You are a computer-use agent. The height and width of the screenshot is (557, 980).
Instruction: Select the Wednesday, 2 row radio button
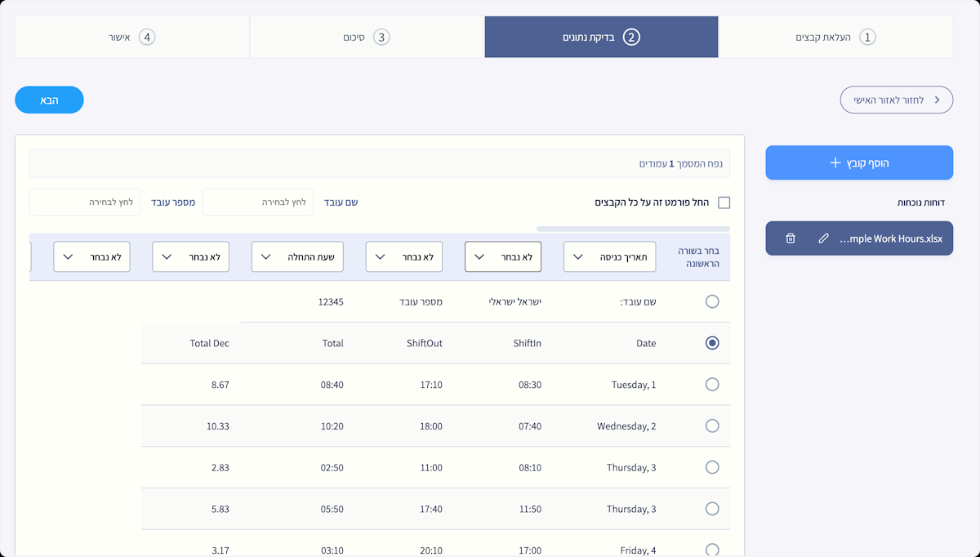pyautogui.click(x=712, y=426)
